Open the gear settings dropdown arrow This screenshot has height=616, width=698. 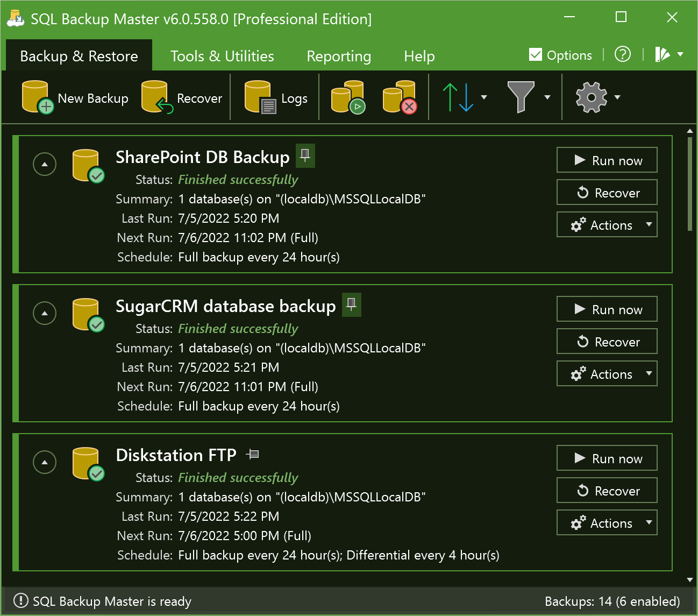pyautogui.click(x=617, y=97)
